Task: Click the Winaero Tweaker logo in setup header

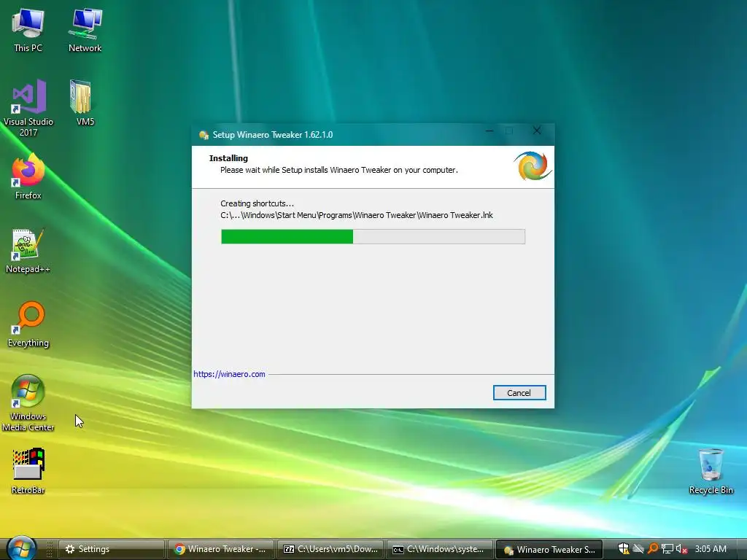Action: 533,166
